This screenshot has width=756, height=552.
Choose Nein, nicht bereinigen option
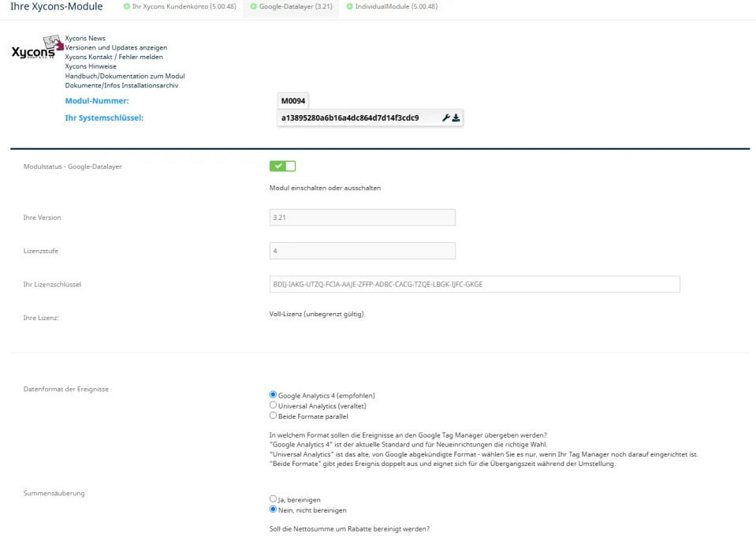click(273, 509)
